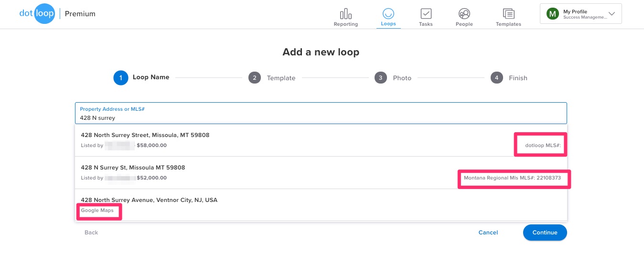This screenshot has width=644, height=275.
Task: Open the Tasks checkmark icon
Action: [426, 14]
